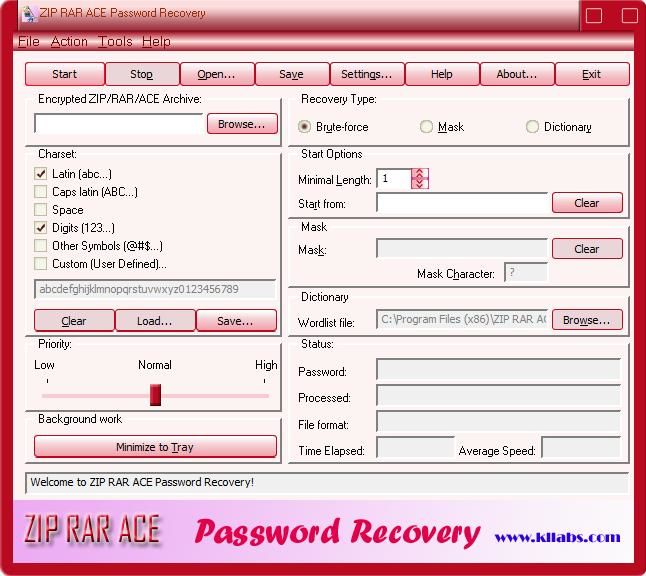This screenshot has width=646, height=576.
Task: Open the Tools menu
Action: [x=115, y=42]
